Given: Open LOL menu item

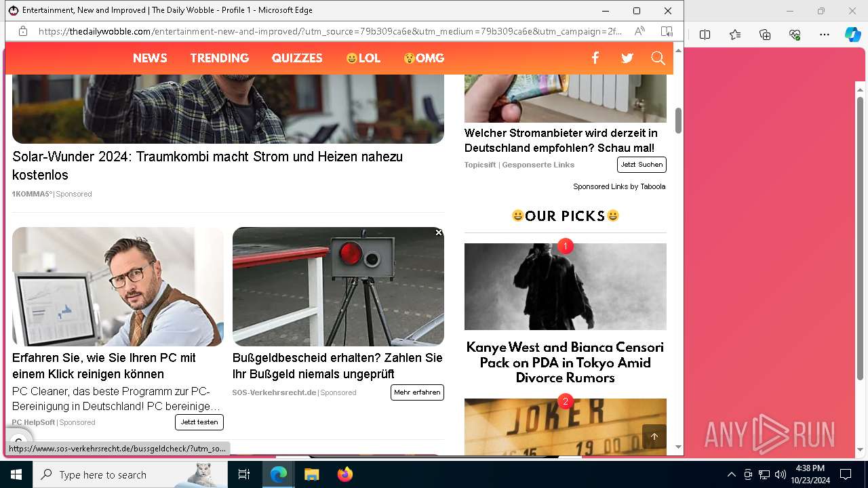Looking at the screenshot, I should click(363, 58).
